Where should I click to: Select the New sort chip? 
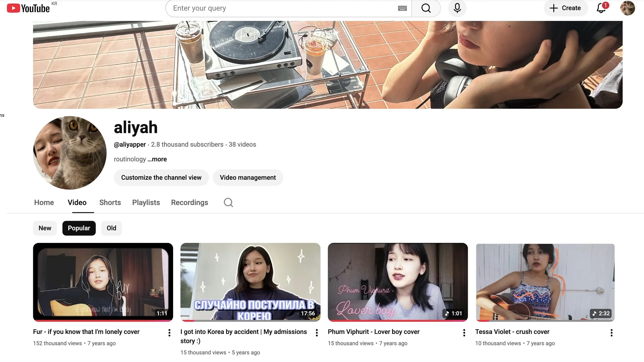(x=45, y=228)
